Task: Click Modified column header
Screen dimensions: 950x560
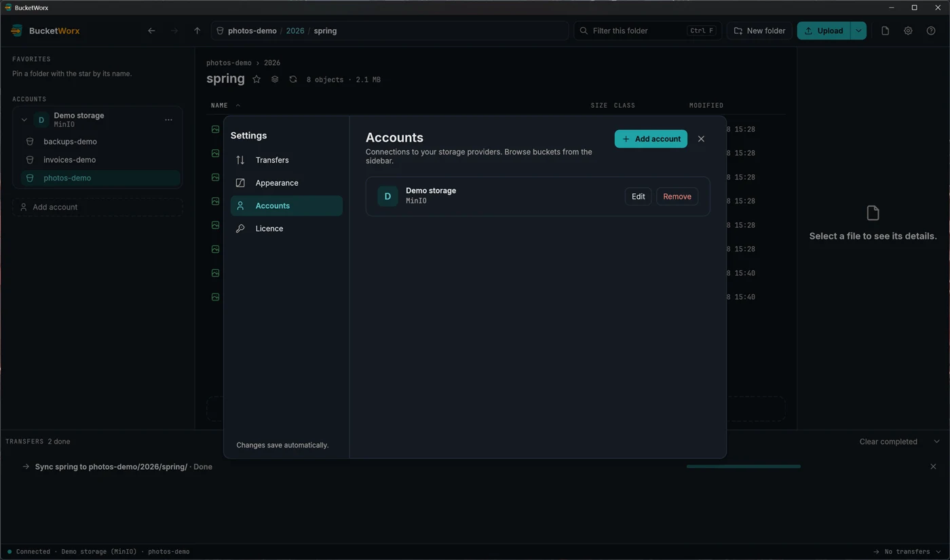Action: tap(706, 106)
